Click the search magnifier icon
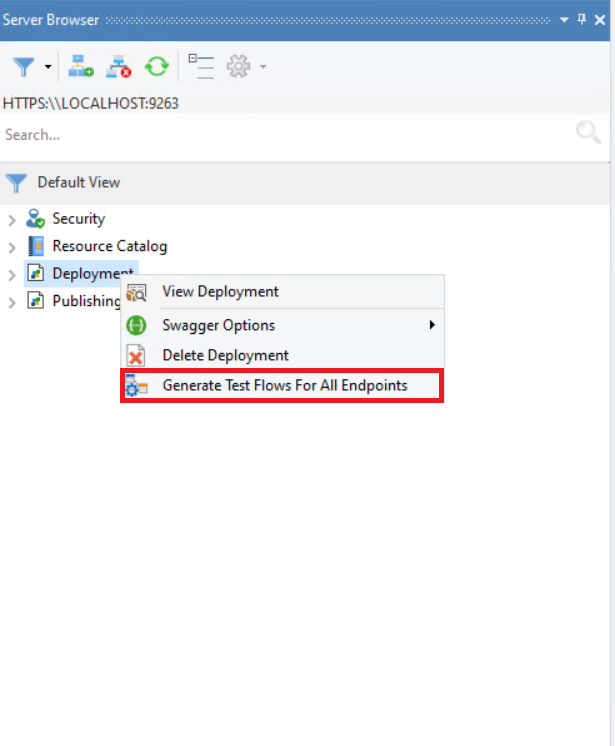 [x=588, y=134]
